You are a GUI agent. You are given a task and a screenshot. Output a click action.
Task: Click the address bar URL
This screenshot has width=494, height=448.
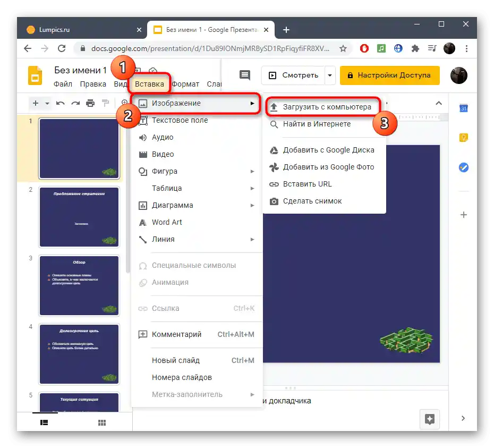(210, 48)
